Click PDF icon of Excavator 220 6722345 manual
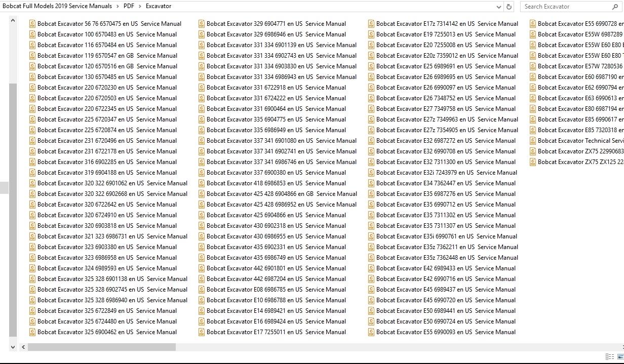The image size is (624, 364). 32,109
